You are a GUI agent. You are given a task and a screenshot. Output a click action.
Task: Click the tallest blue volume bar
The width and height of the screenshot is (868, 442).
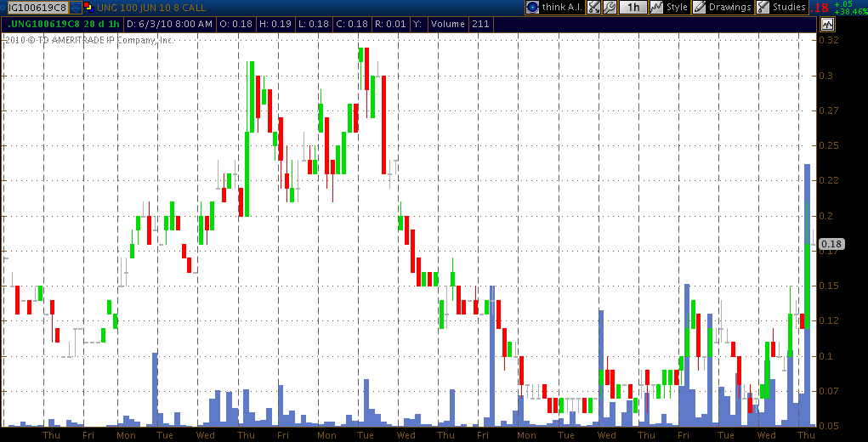pyautogui.click(x=807, y=295)
